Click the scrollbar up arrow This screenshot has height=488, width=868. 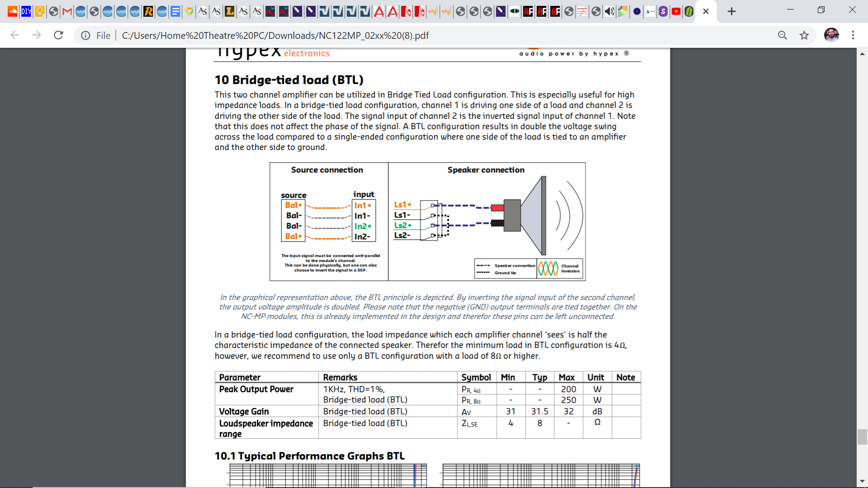click(x=862, y=53)
